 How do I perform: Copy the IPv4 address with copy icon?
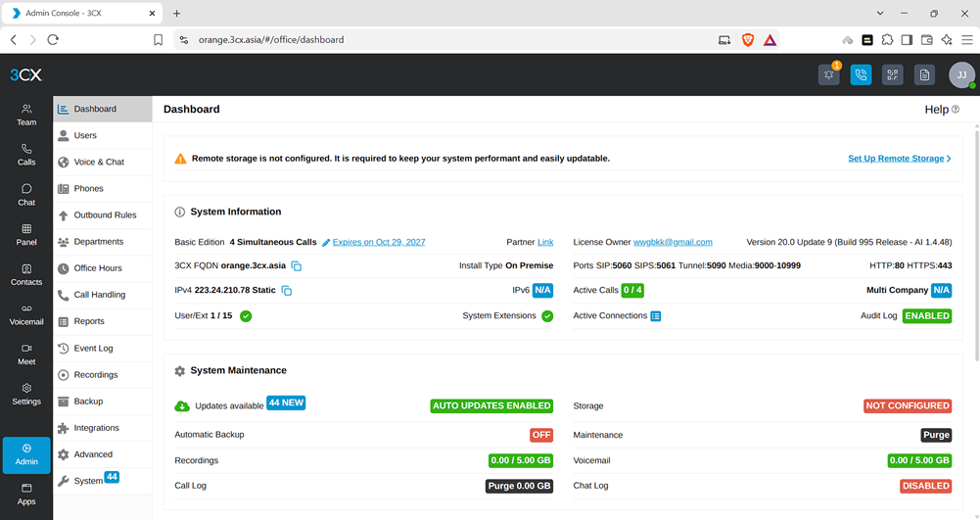pos(286,291)
